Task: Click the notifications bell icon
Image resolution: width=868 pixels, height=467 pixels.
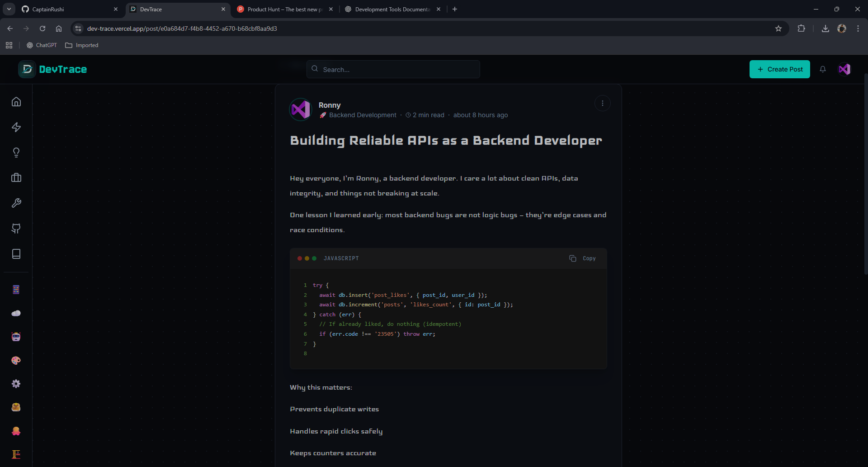Action: tap(823, 69)
